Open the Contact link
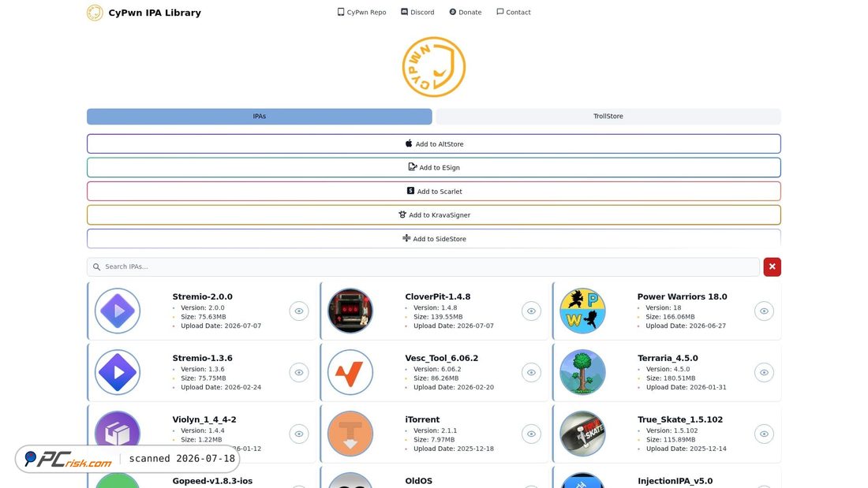 [513, 12]
